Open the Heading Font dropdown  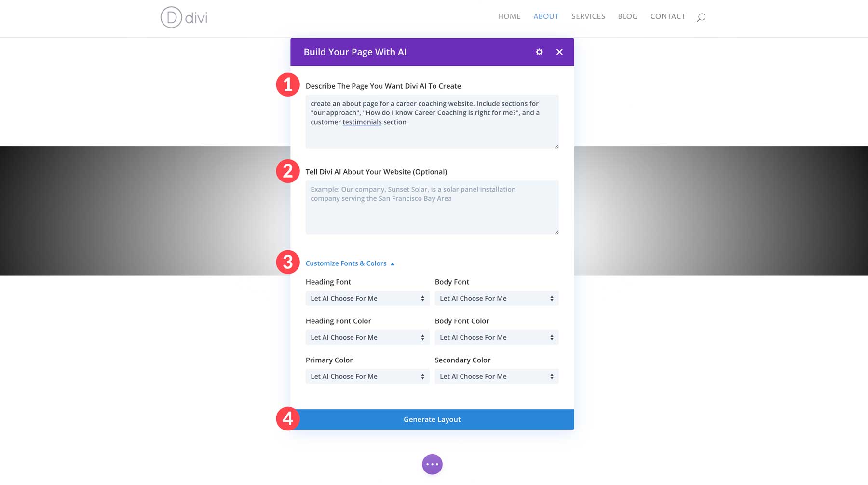367,298
